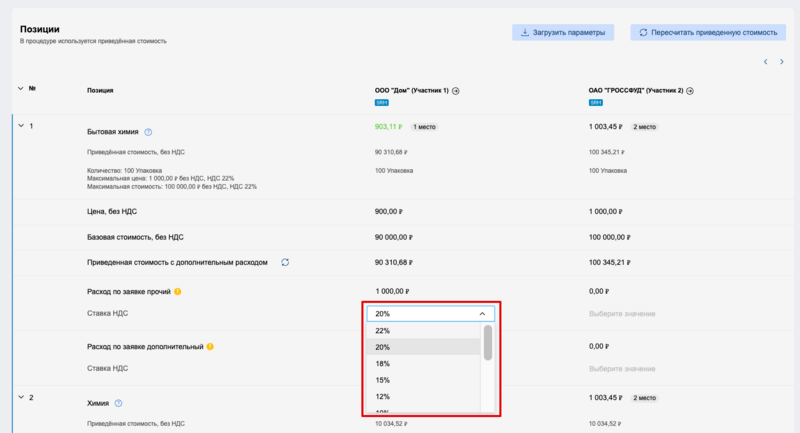Click help icon next to Химия

118,403
